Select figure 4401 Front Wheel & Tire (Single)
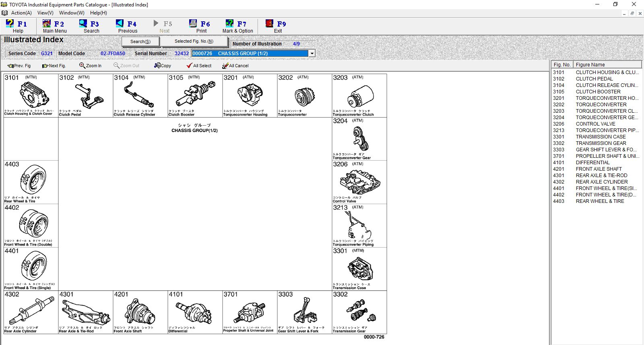 click(31, 269)
